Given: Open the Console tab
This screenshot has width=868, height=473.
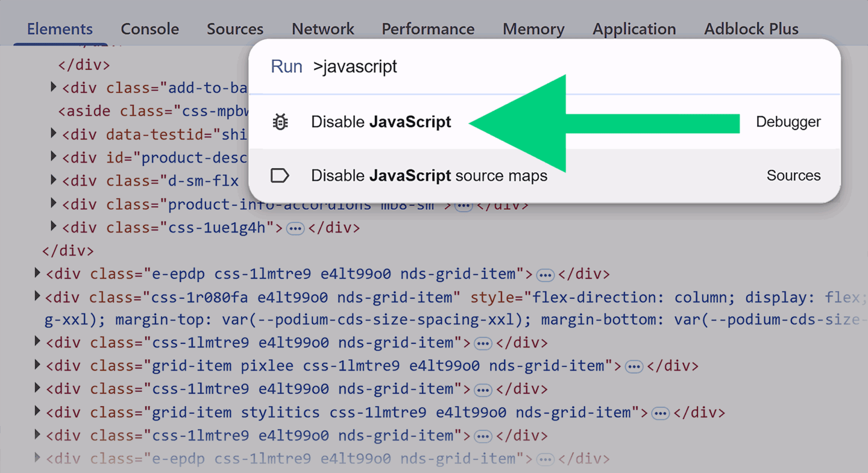Looking at the screenshot, I should [x=149, y=29].
